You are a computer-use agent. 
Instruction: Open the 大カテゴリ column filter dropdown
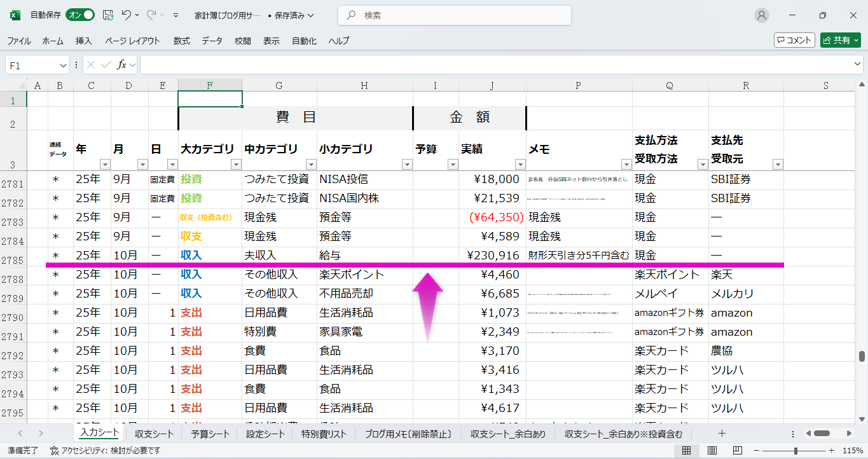point(236,165)
